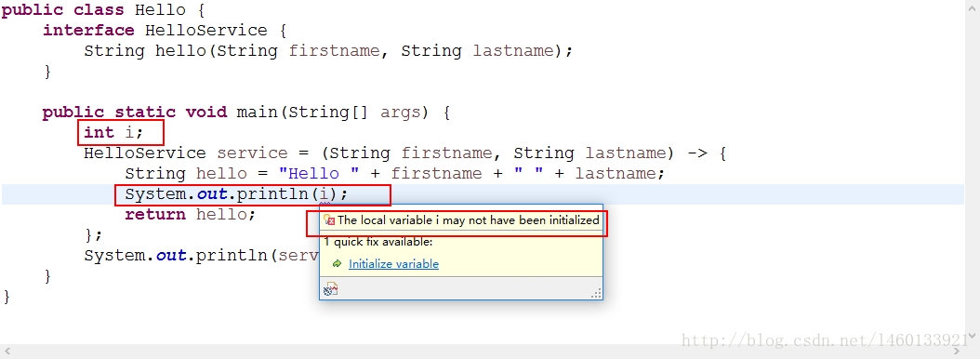Click the 'args' parameter name
The height and width of the screenshot is (359, 980).
click(x=400, y=113)
